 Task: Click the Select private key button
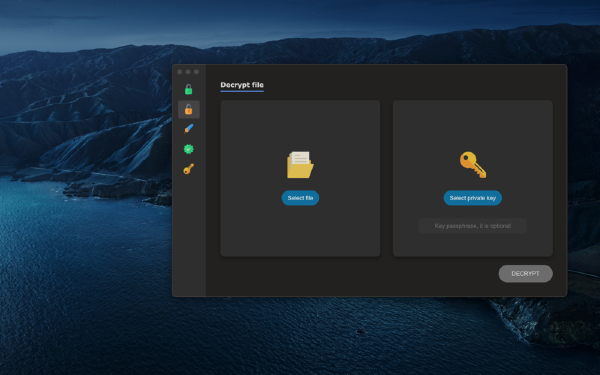tap(473, 198)
